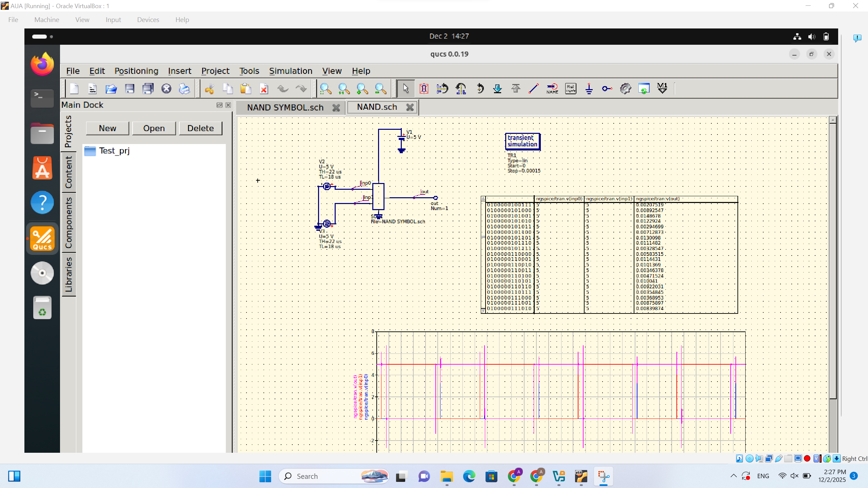The width and height of the screenshot is (868, 488).
Task: Create a new text document
Action: pyautogui.click(x=92, y=89)
